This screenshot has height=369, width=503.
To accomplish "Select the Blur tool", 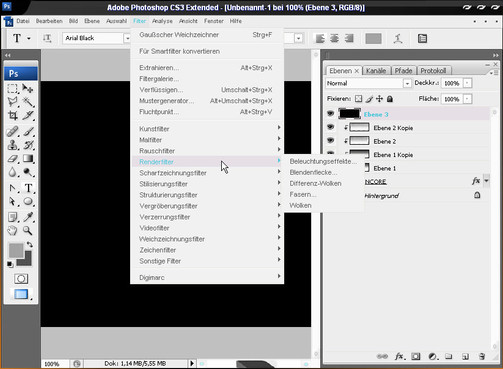I will [x=13, y=172].
